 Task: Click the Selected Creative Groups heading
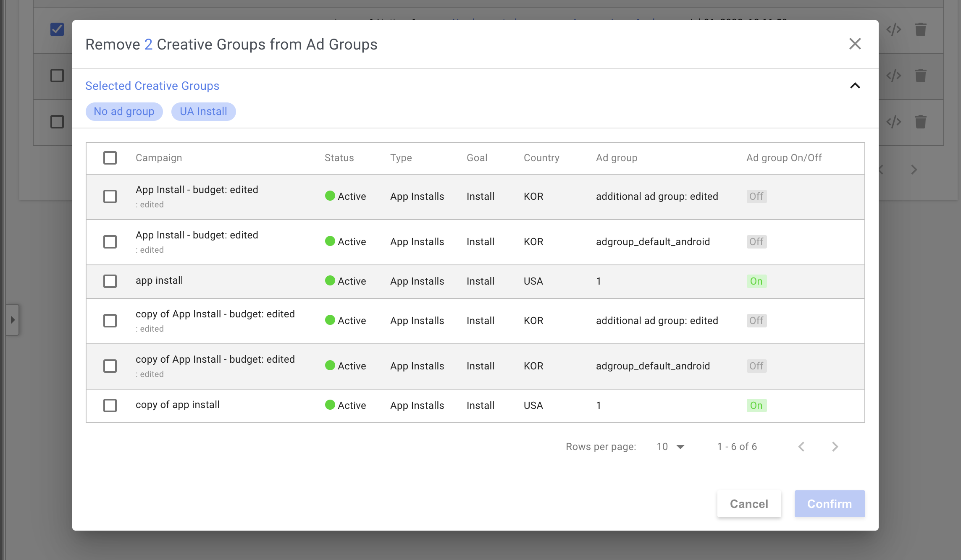pos(152,86)
